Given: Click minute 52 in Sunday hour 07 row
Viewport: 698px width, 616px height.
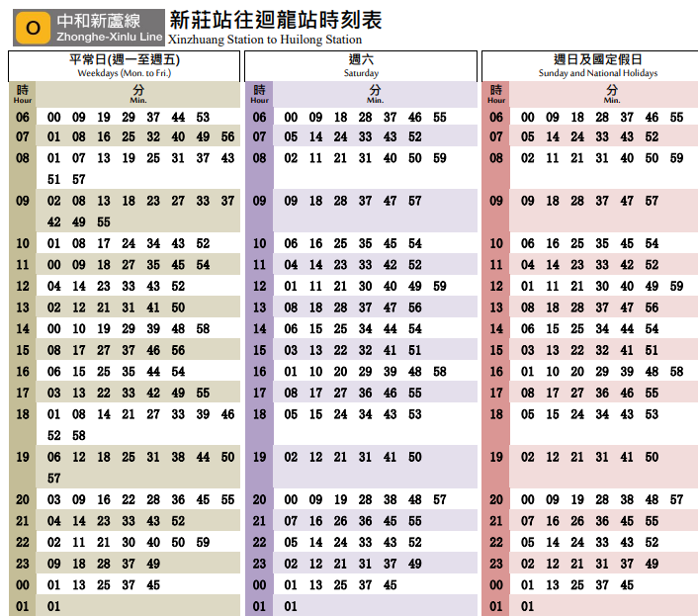Looking at the screenshot, I should coord(652,136).
